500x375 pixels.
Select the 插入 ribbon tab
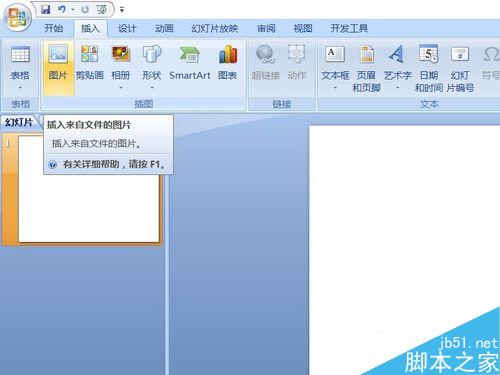tap(91, 28)
